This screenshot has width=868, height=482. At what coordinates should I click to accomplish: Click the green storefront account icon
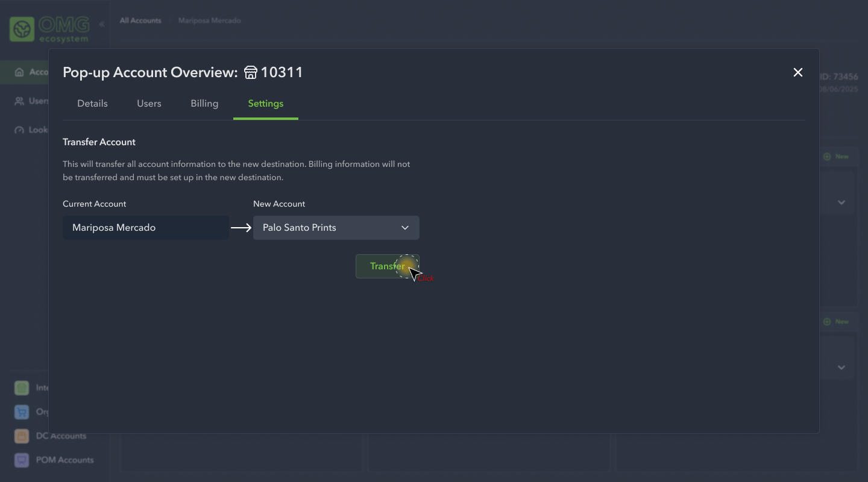point(22,388)
